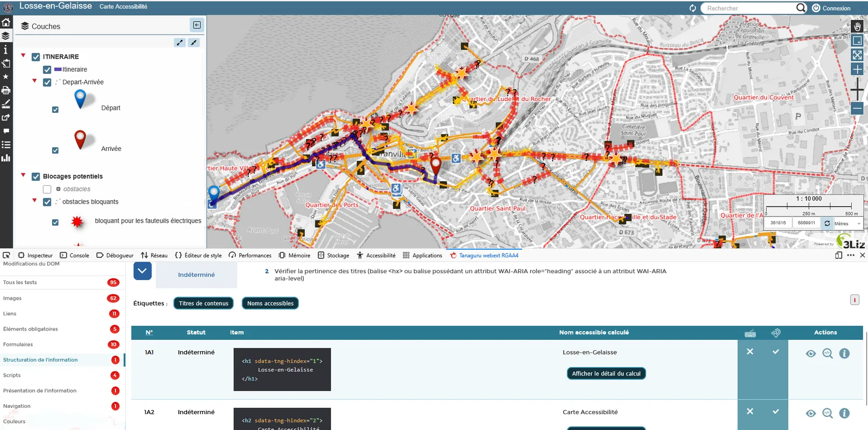Zoom out with the minus button
Image resolution: width=868 pixels, height=430 pixels.
(857, 109)
